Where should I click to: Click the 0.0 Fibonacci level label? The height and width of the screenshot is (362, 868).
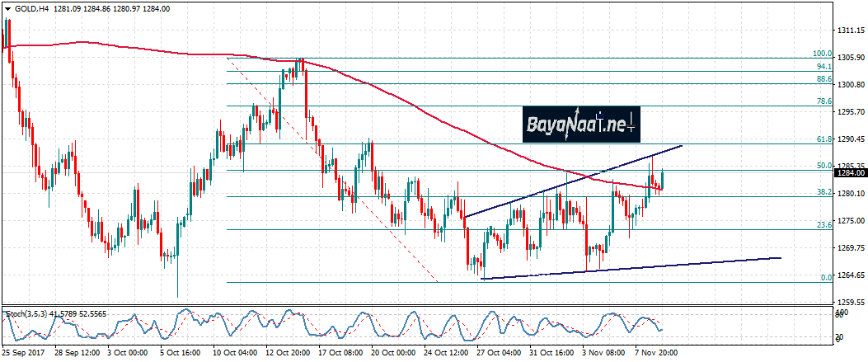click(826, 277)
